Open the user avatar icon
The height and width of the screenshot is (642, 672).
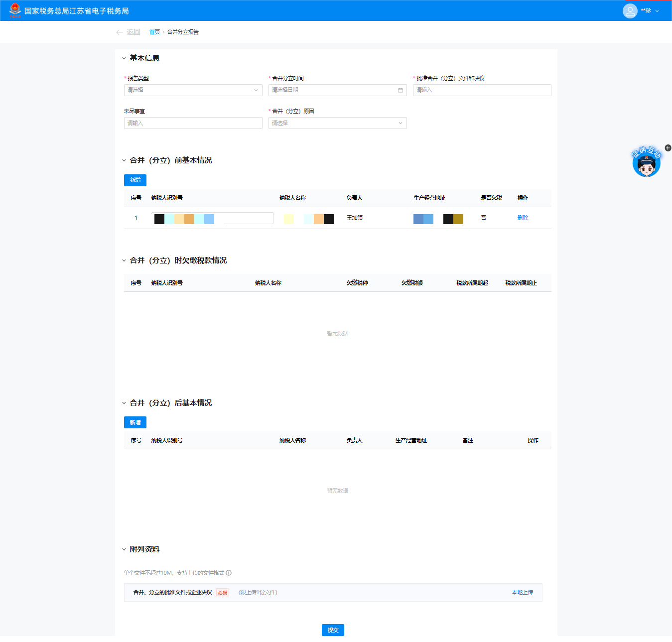630,10
